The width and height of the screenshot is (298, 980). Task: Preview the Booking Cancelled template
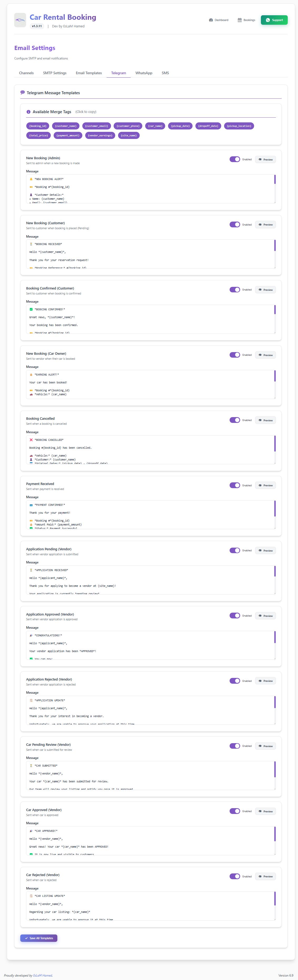[x=265, y=420]
